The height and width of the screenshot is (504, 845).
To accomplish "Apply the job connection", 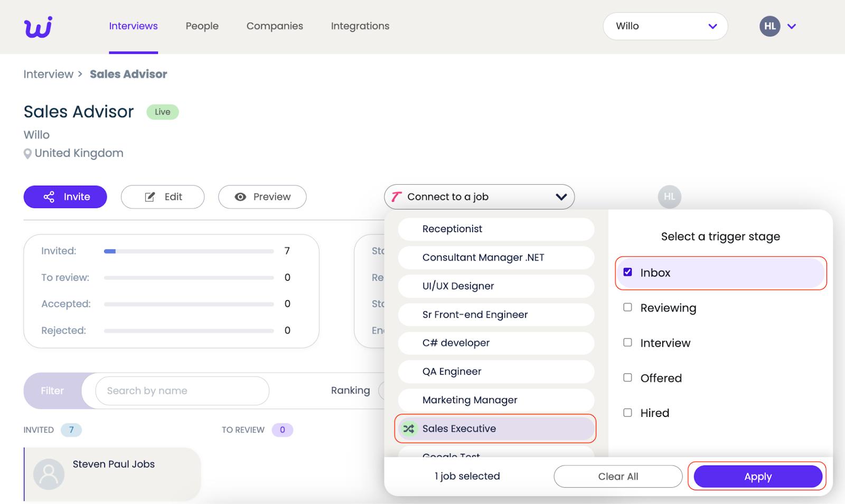I will 758,477.
